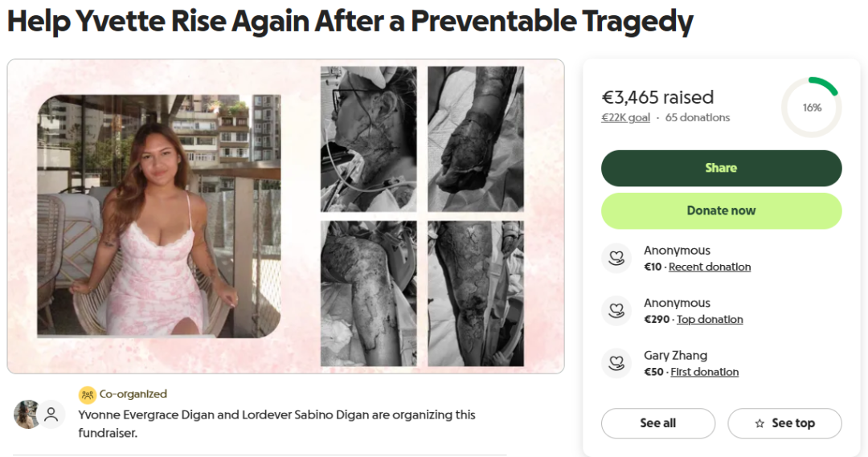Click the Donate now button
The height and width of the screenshot is (457, 868).
[x=721, y=210]
